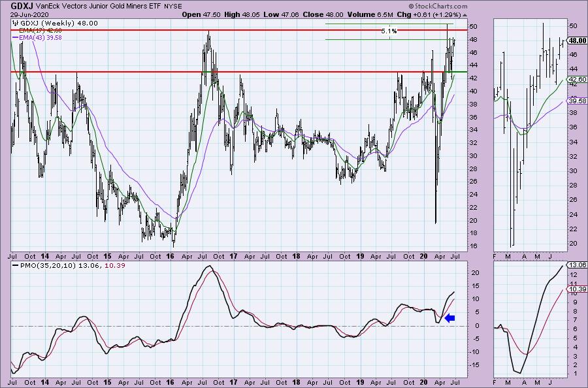Click the NYSE exchange label
The height and width of the screenshot is (388, 588).
pos(173,7)
